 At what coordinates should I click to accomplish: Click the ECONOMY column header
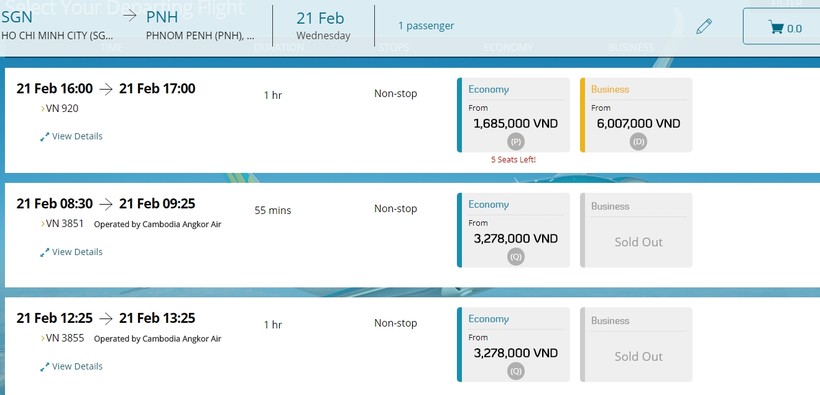[x=508, y=48]
